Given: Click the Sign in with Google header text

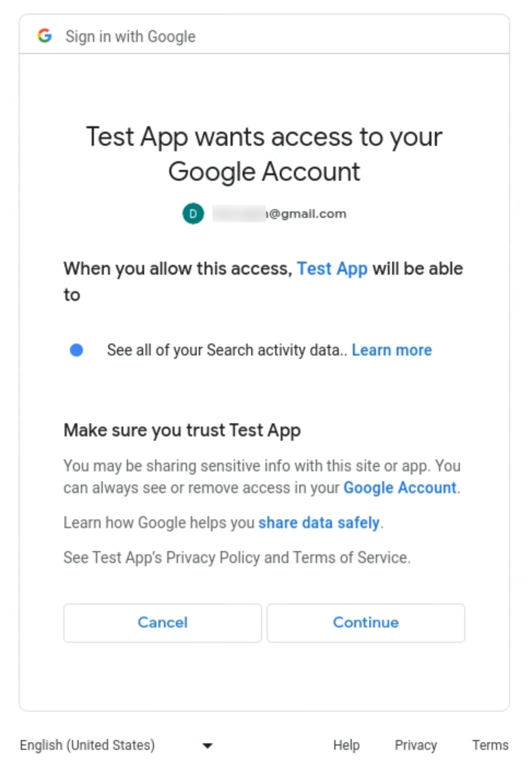Looking at the screenshot, I should 130,35.
